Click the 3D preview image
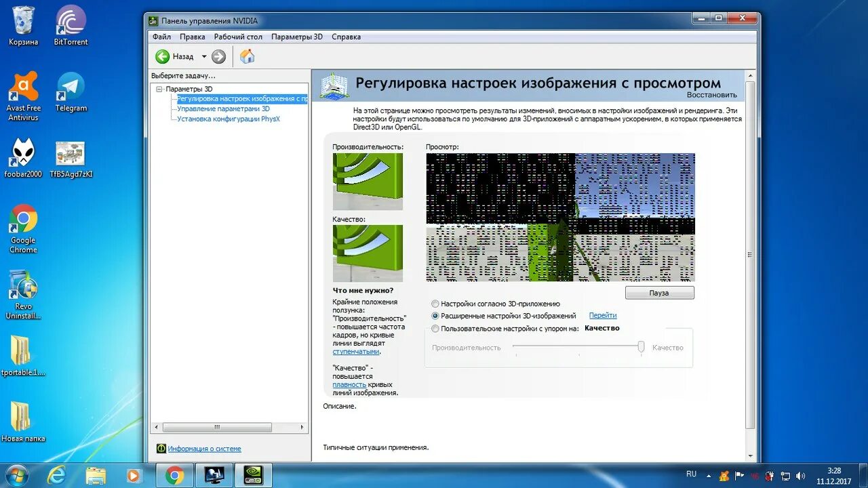Viewport: 868px width, 488px height. pos(560,217)
